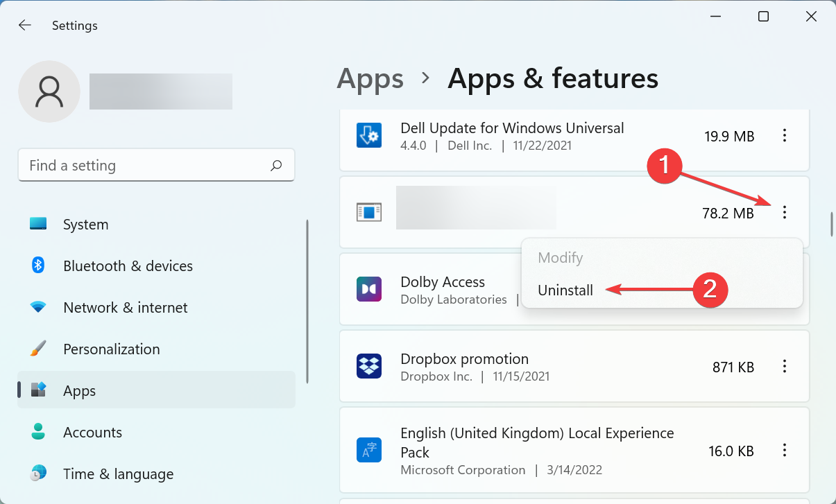
Task: Click three-dot menu beside 78.2 MB app
Action: point(785,213)
